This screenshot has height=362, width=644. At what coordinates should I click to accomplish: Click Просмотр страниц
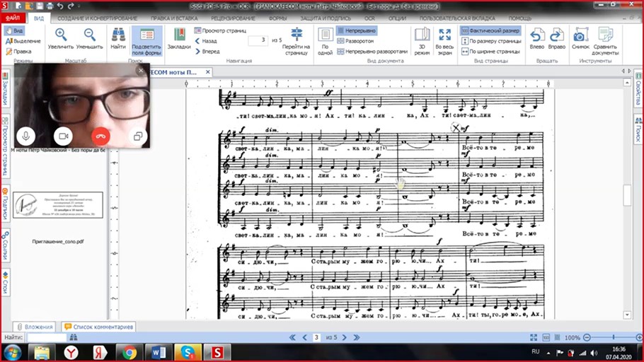point(220,31)
